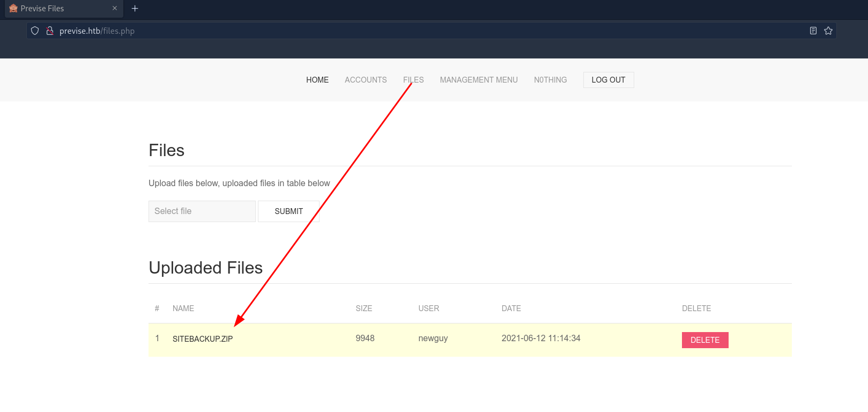Open a new tab with plus icon
The image size is (868, 412).
pos(135,9)
